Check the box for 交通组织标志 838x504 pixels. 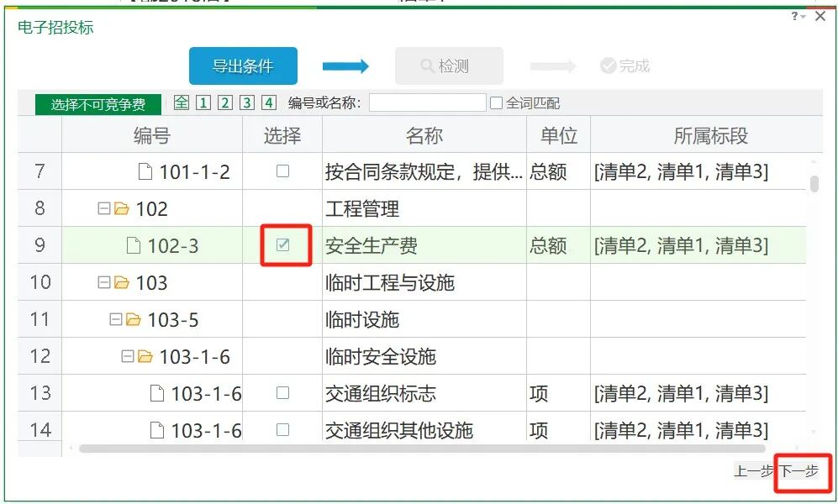[x=282, y=392]
